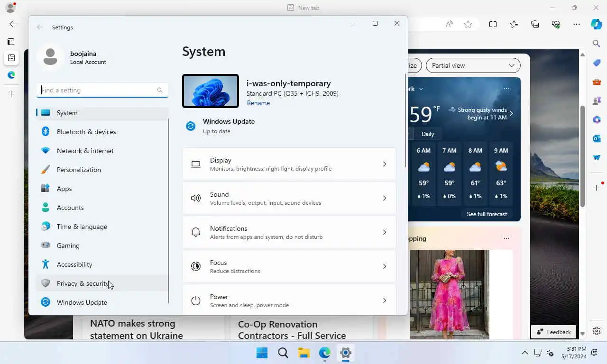Click the Settings window scrollbar
Image resolution: width=607 pixels, height=364 pixels.
pos(405,121)
